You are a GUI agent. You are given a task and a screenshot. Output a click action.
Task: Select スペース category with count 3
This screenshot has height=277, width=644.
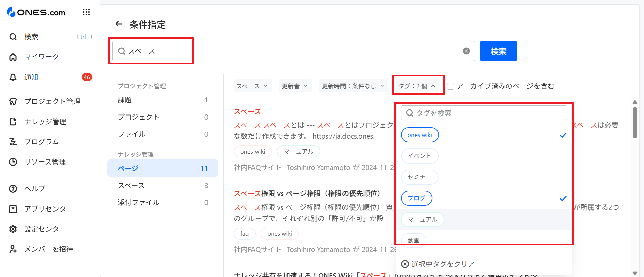tap(163, 185)
